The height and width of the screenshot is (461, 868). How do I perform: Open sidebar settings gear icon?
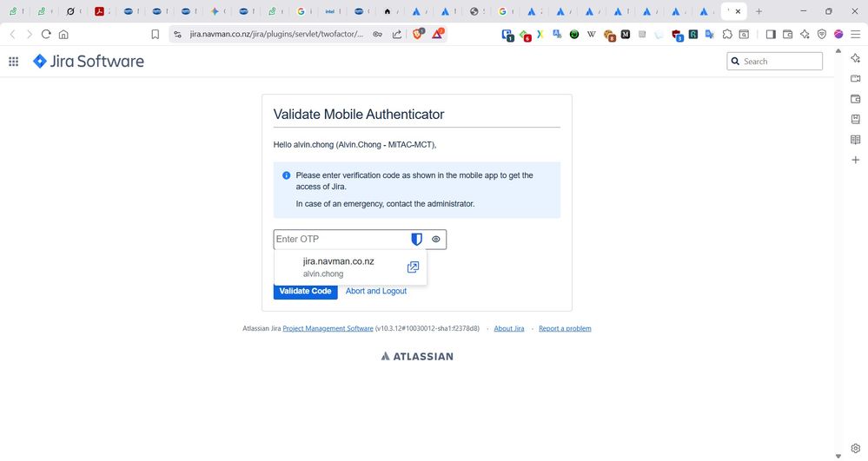coord(855,448)
